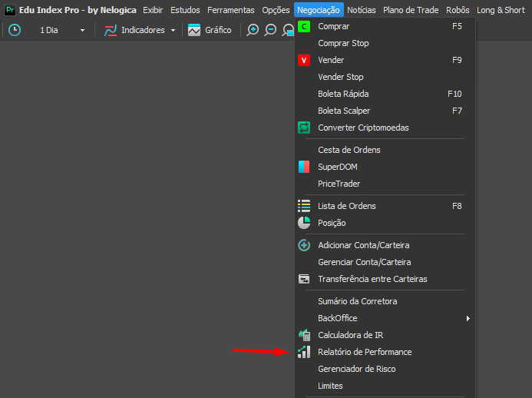
Task: Open Transferência entre Carteiras
Action: click(x=372, y=279)
